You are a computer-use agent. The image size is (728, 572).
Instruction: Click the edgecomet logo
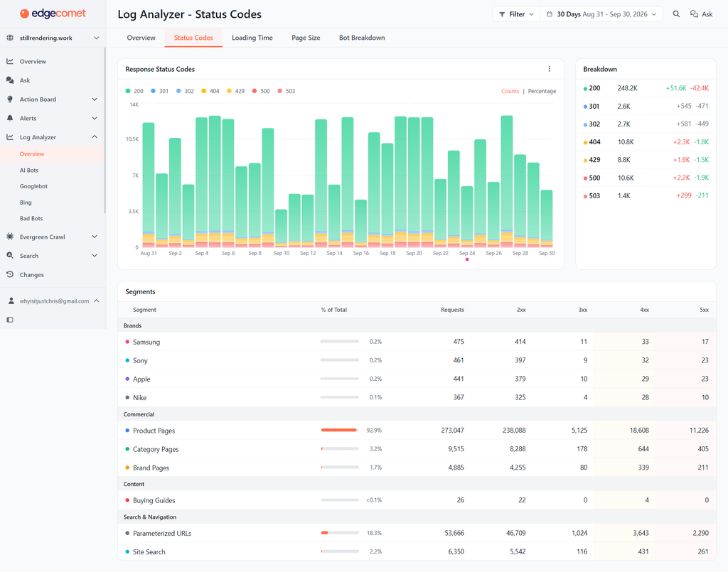[x=53, y=14]
